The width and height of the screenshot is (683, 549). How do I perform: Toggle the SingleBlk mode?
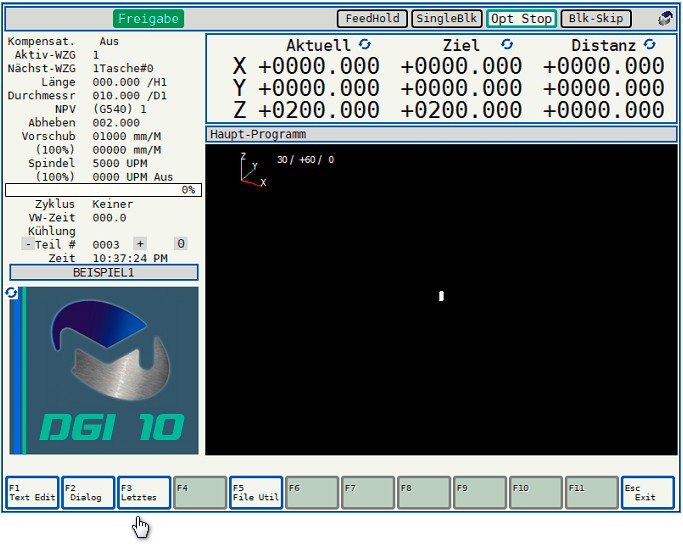pyautogui.click(x=446, y=19)
